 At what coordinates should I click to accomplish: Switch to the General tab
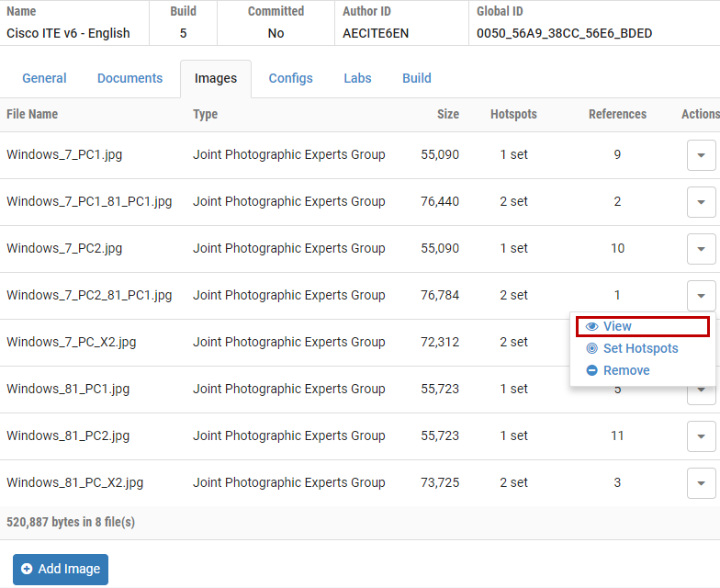tap(44, 78)
